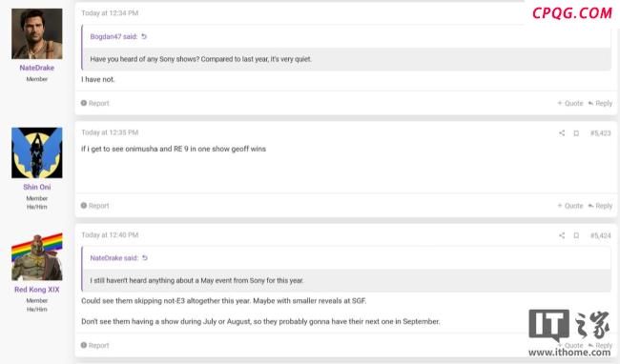This screenshot has width=620, height=364.
Task: Reply to Shin Oni's post
Action: [x=600, y=206]
